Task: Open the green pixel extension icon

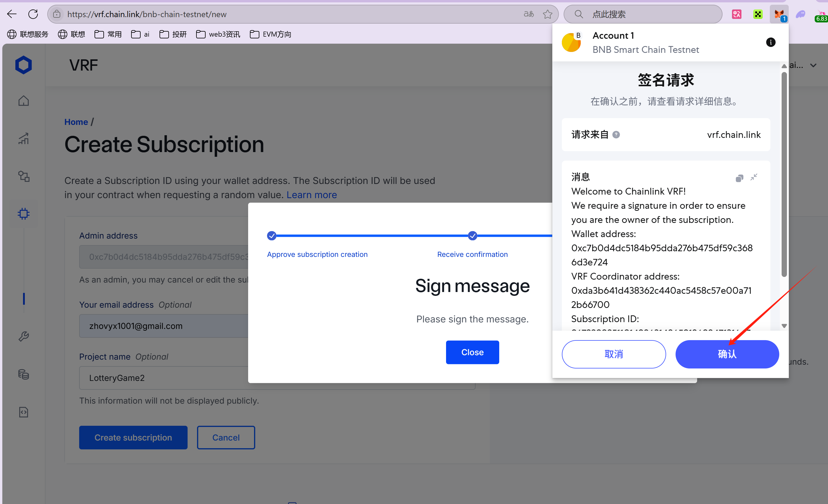Action: pos(758,14)
